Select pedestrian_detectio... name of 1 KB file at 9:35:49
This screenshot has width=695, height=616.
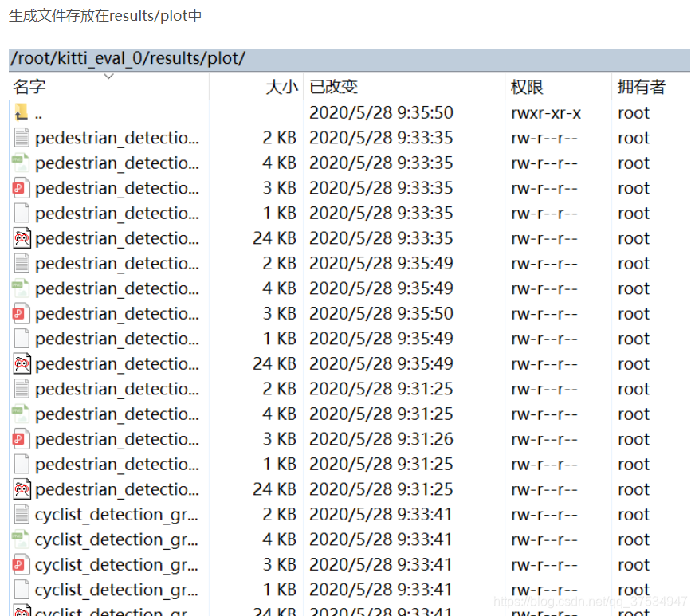(x=117, y=339)
